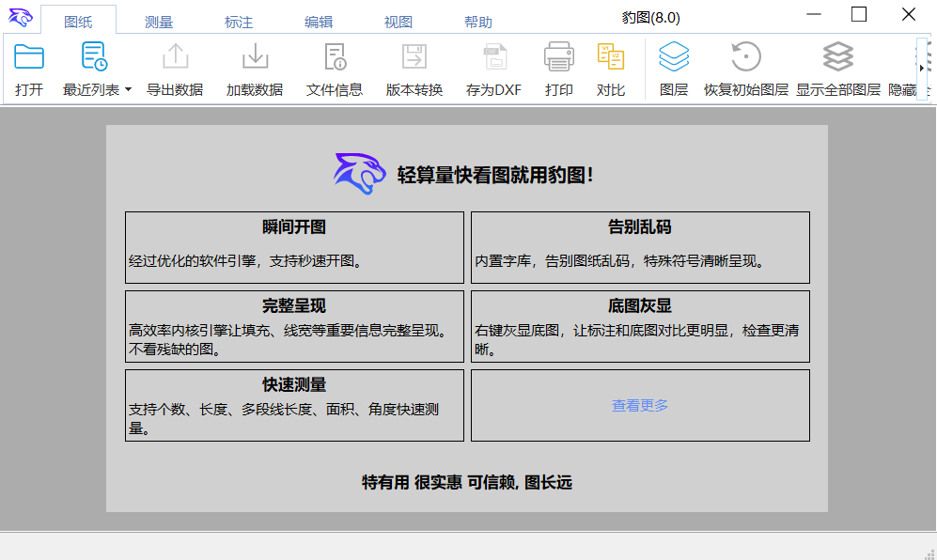The height and width of the screenshot is (560, 937).
Task: Click the 加载数据 load data icon
Action: pyautogui.click(x=256, y=56)
